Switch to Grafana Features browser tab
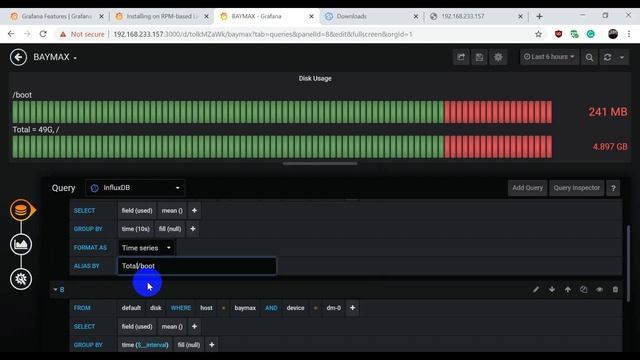This screenshot has height=360, width=640. (57, 16)
